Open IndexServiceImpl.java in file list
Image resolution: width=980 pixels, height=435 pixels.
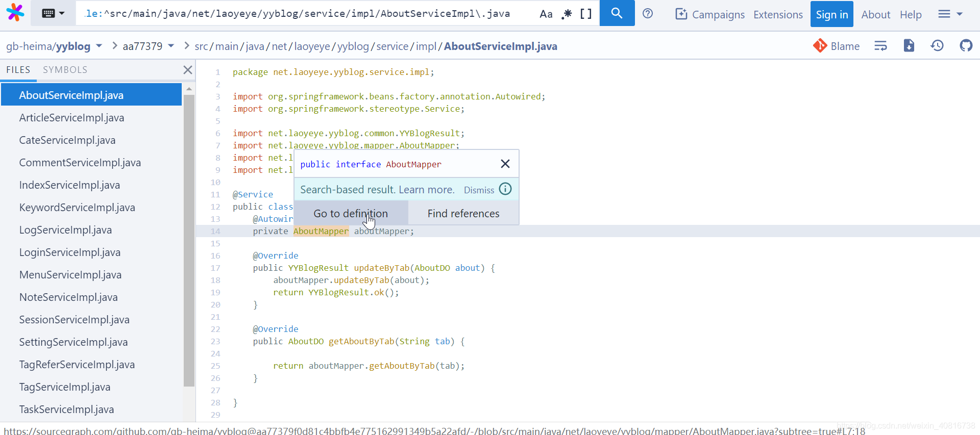click(x=91, y=185)
